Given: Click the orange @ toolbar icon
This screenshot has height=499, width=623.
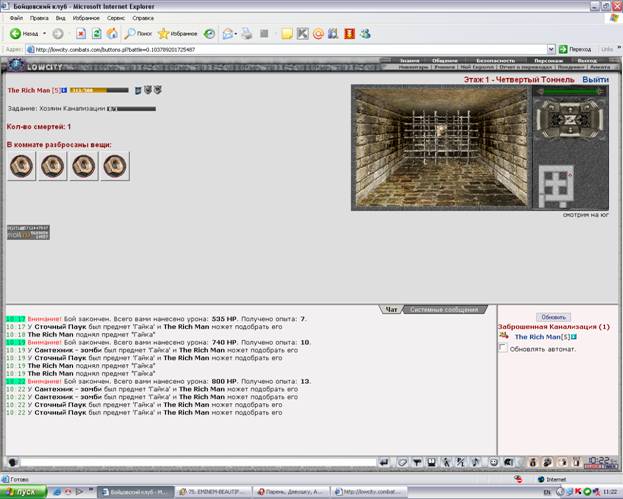Looking at the screenshot, I should [318, 34].
